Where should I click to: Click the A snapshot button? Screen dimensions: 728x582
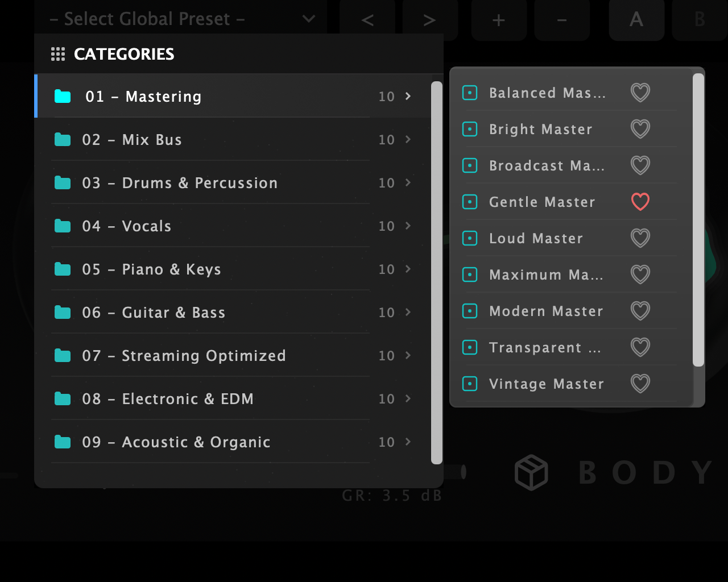(636, 20)
